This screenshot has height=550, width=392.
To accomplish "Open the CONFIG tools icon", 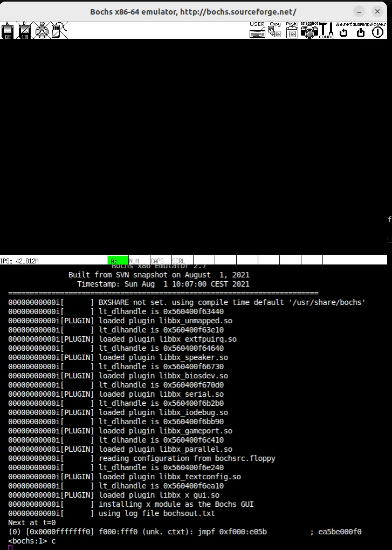I will (327, 30).
